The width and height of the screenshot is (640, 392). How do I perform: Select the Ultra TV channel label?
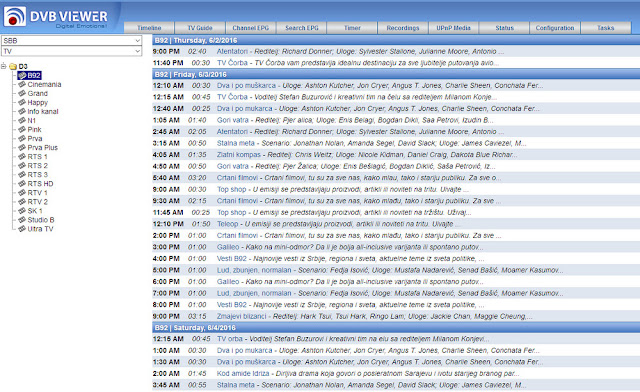[x=40, y=228]
